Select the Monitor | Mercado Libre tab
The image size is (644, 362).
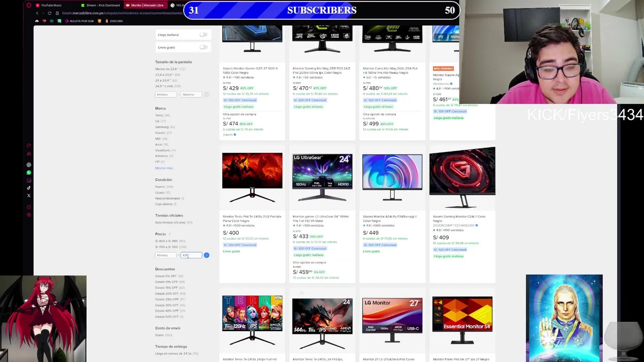click(x=146, y=5)
